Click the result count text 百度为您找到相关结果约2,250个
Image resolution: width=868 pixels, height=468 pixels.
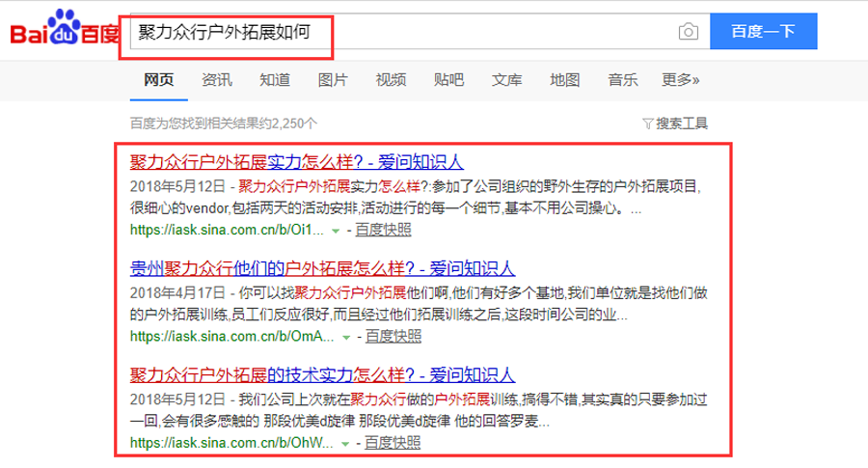click(224, 124)
